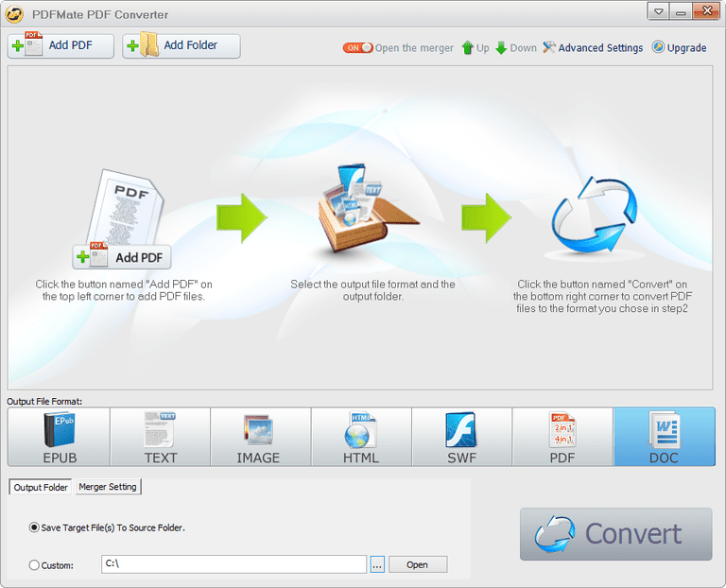Start conversion with the Convert button

pos(615,534)
